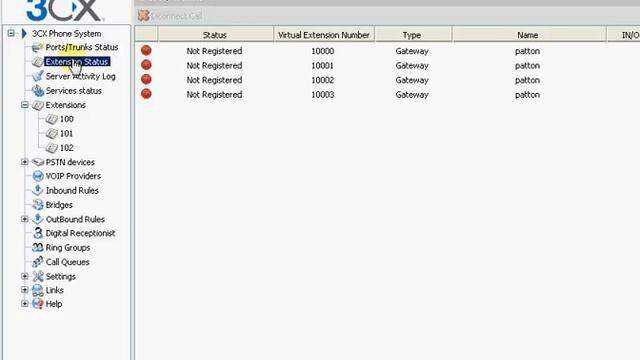Open the VOIP Providers tree item
The width and height of the screenshot is (640, 360).
[x=73, y=176]
